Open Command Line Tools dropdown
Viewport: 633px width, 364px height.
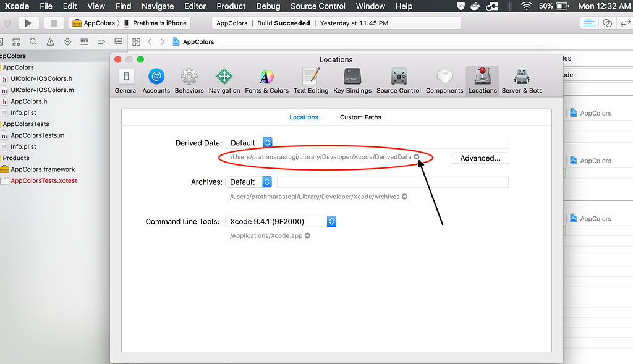[281, 221]
